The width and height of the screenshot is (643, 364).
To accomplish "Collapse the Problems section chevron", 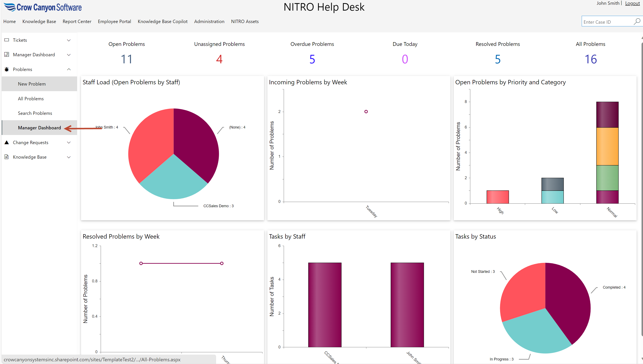I will [x=69, y=69].
